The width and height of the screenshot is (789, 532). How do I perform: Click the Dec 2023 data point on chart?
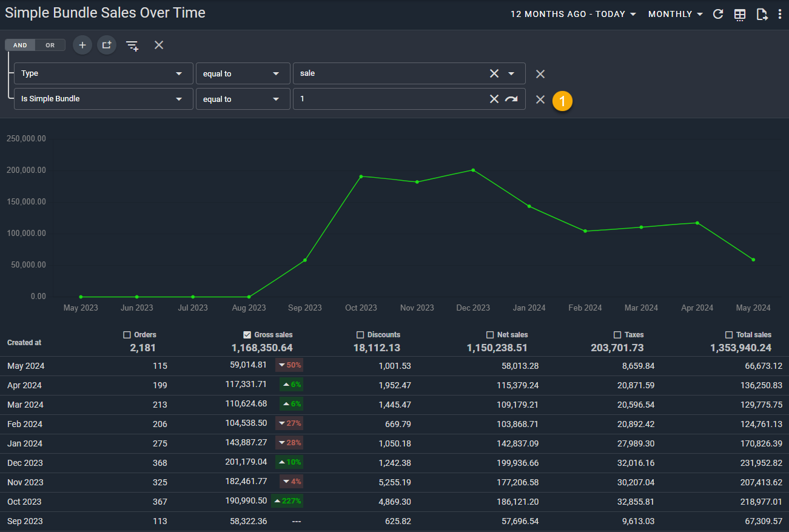tap(473, 170)
